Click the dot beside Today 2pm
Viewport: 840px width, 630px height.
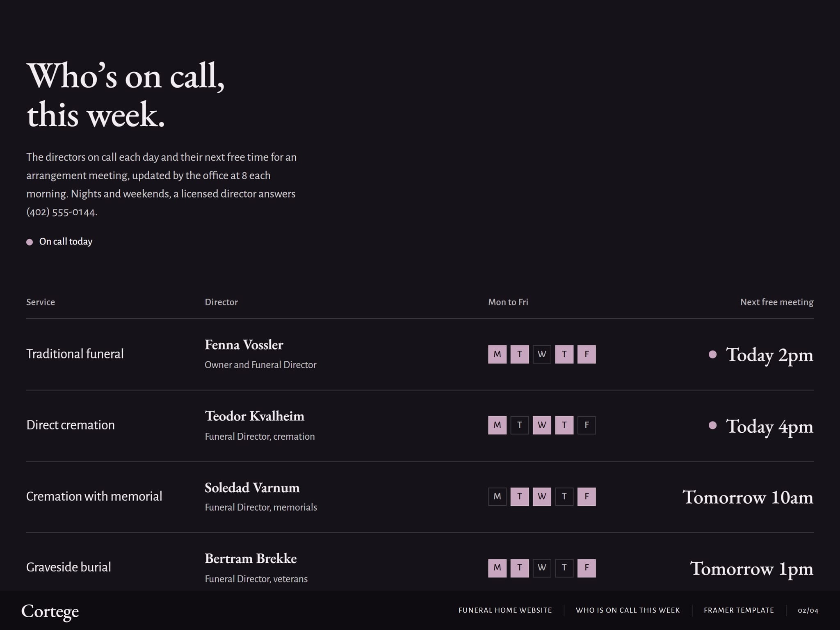[x=713, y=354]
